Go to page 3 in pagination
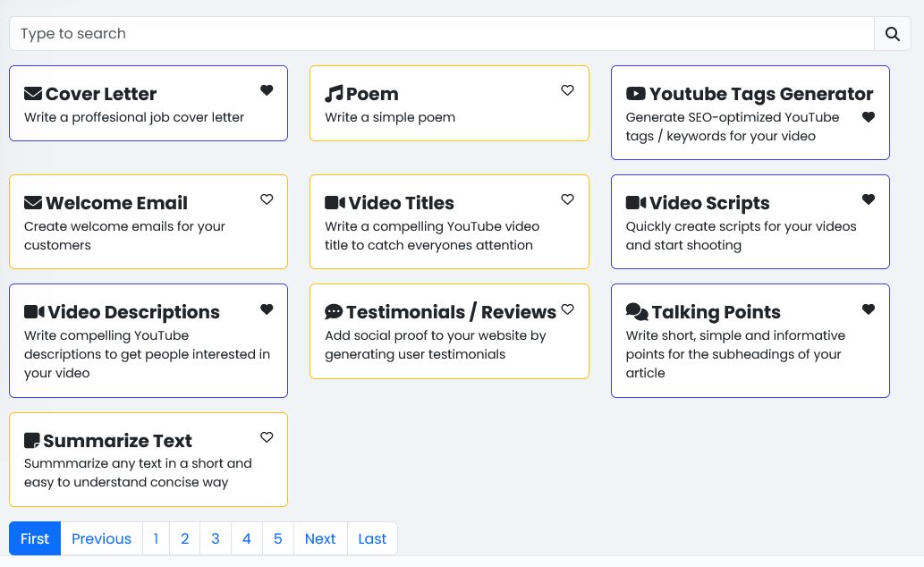 [216, 538]
